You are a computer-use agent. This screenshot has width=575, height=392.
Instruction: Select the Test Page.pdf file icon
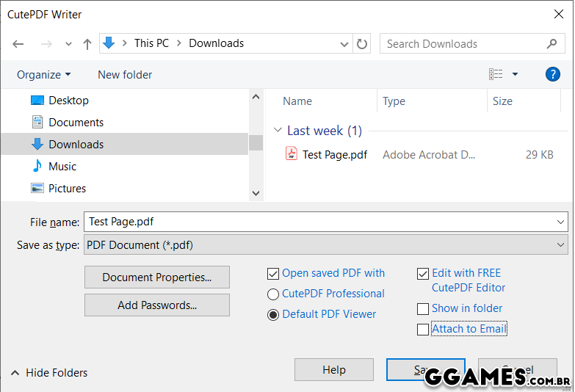tap(292, 154)
